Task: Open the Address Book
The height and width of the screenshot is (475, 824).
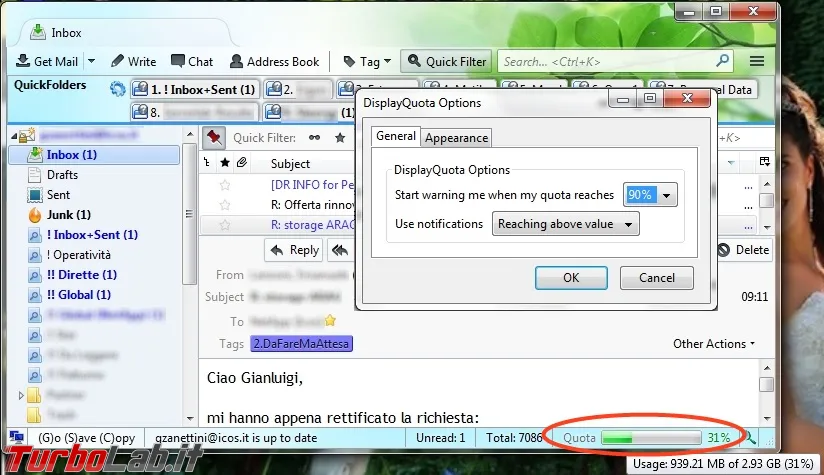Action: click(274, 61)
